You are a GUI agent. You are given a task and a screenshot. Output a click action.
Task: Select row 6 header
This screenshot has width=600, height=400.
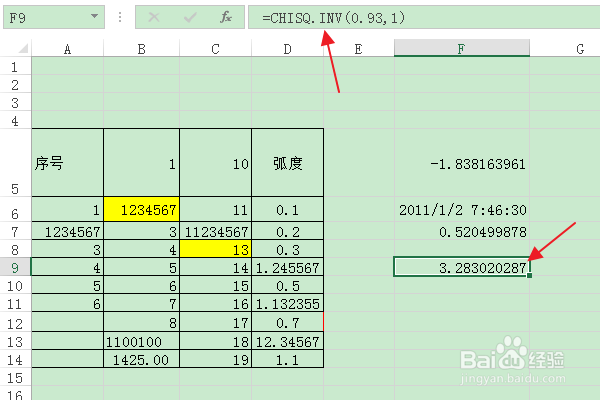point(15,209)
